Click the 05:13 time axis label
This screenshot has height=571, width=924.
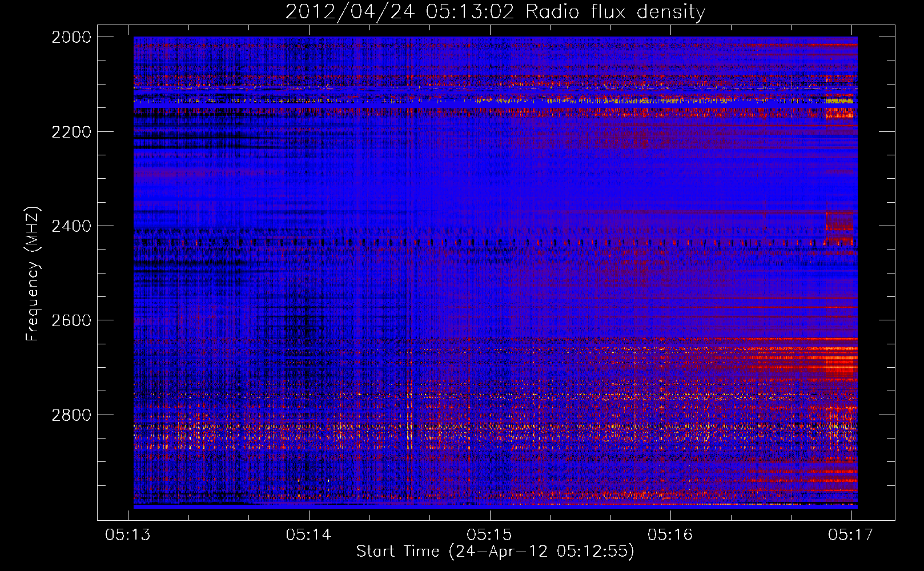pyautogui.click(x=128, y=534)
